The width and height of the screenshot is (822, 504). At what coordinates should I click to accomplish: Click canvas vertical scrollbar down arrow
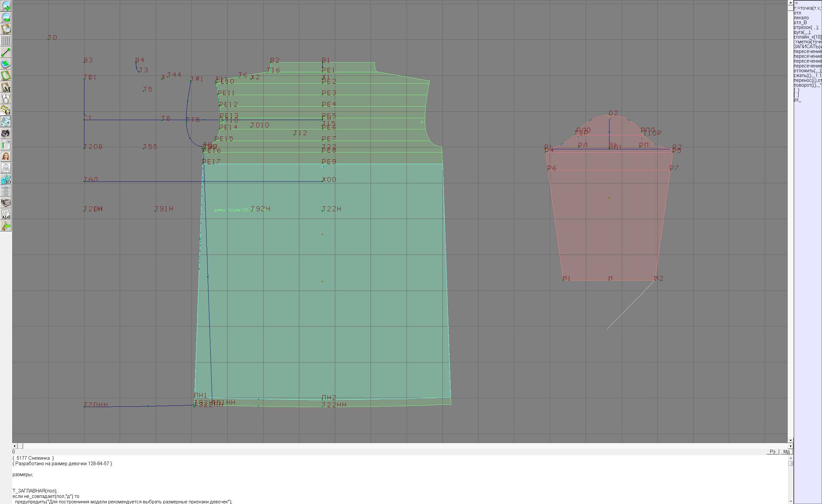coord(790,440)
